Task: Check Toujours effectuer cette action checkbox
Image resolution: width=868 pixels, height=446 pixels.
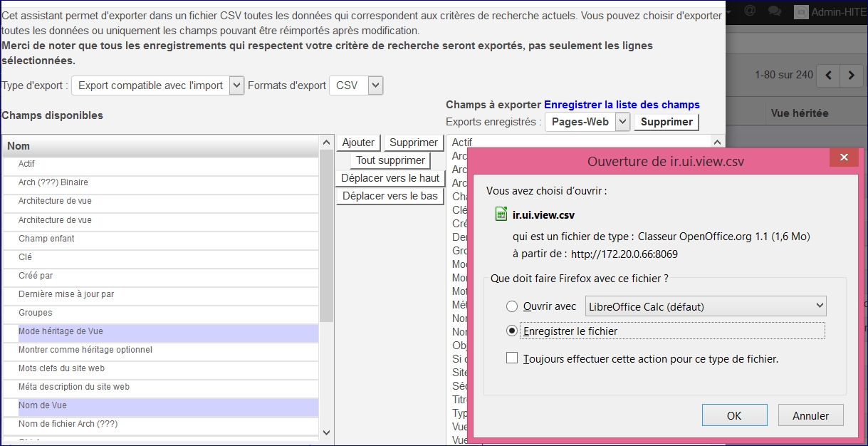Action: click(512, 358)
